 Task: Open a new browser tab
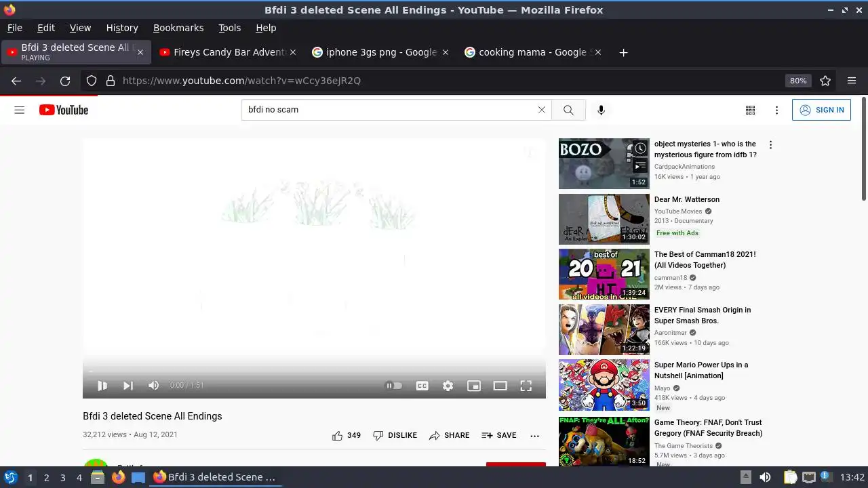point(623,52)
